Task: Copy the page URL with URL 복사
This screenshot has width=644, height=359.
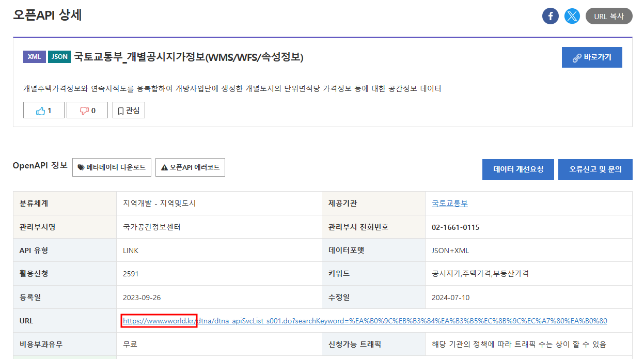Action: pos(609,16)
